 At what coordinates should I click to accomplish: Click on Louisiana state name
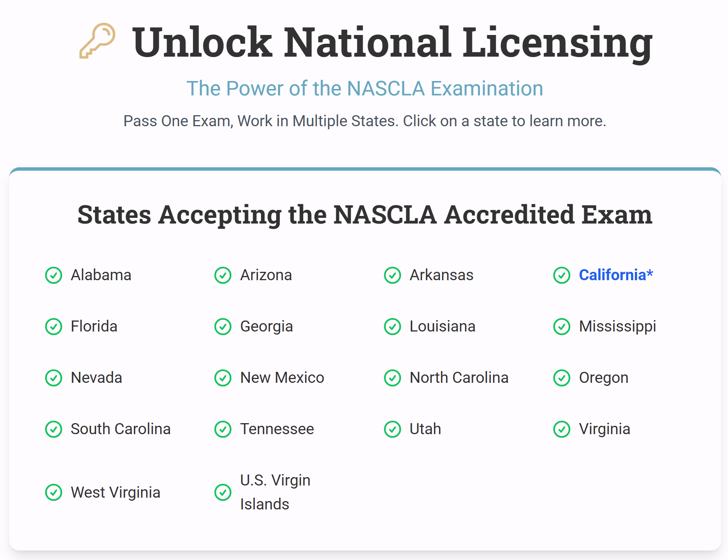442,326
